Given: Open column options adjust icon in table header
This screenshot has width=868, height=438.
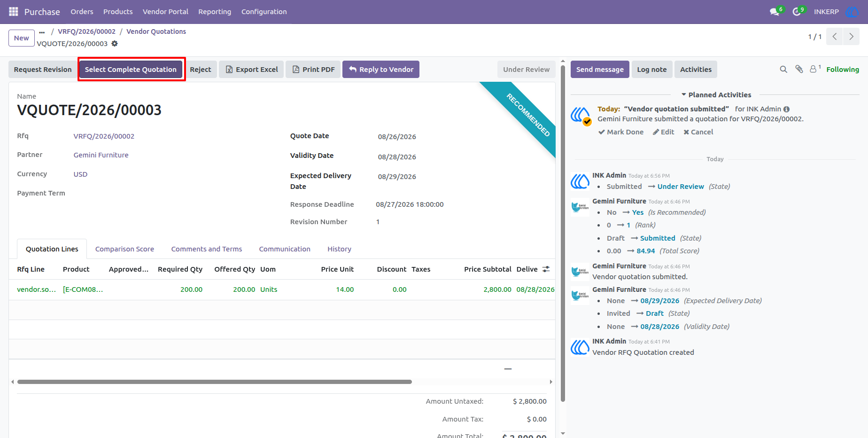Looking at the screenshot, I should (x=546, y=269).
